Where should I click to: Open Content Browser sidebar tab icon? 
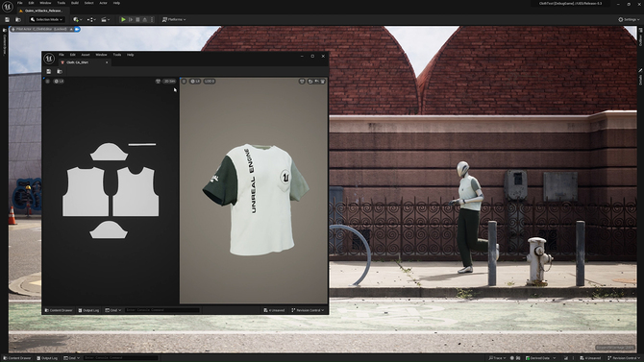5,30
